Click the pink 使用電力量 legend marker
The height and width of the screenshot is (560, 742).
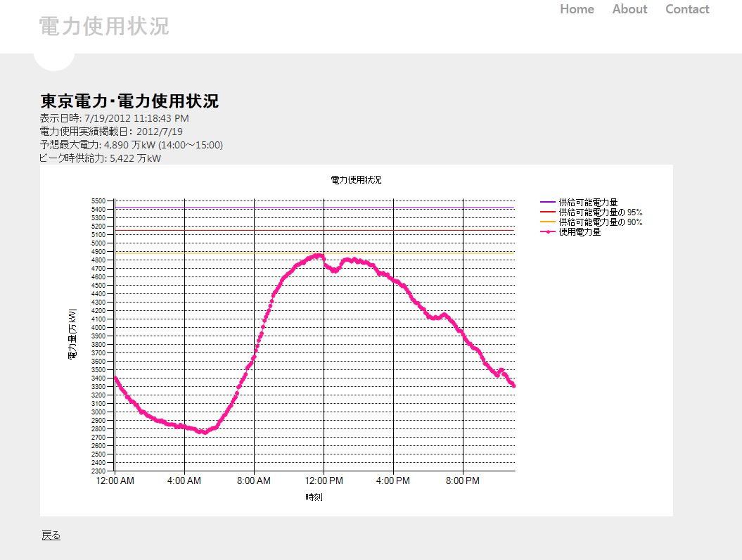click(547, 232)
